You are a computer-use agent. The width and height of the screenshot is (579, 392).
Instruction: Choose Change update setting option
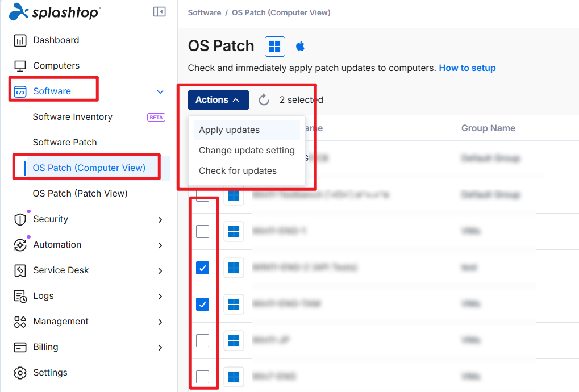247,150
